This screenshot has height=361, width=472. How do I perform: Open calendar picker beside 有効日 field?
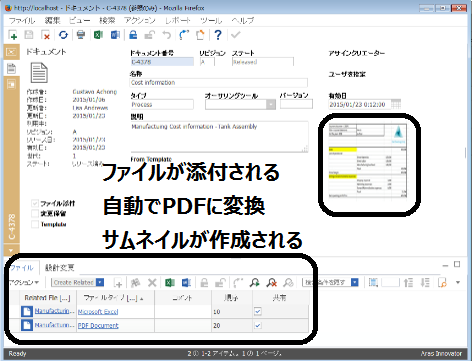pos(396,104)
